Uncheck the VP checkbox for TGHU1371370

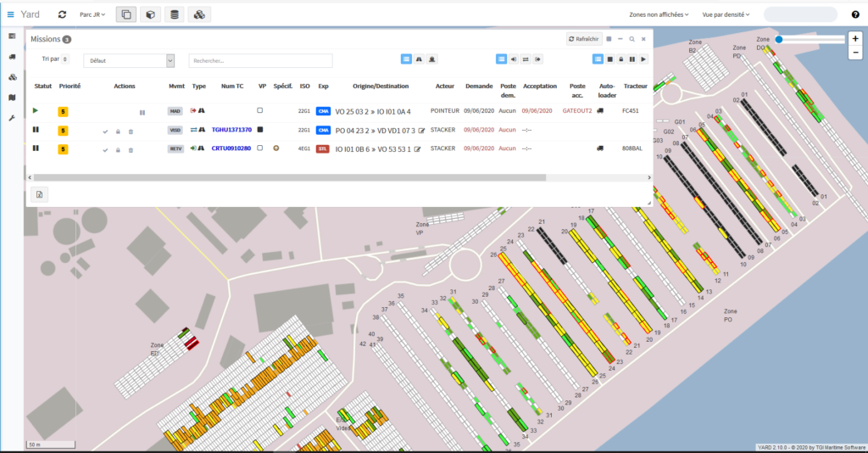[x=260, y=130]
